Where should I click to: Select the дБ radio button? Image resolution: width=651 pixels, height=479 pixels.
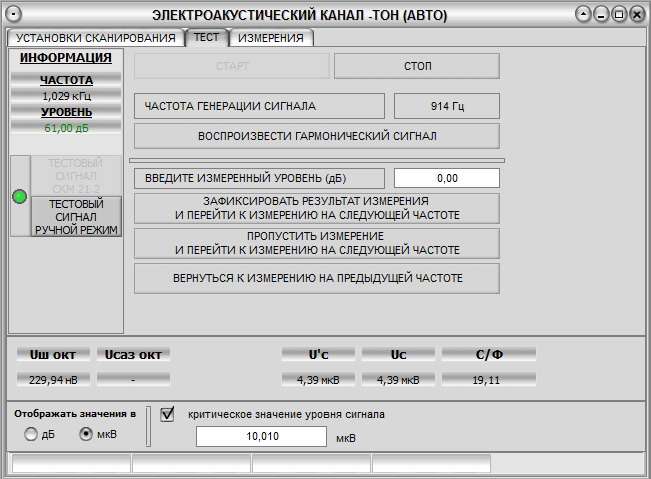(31, 434)
